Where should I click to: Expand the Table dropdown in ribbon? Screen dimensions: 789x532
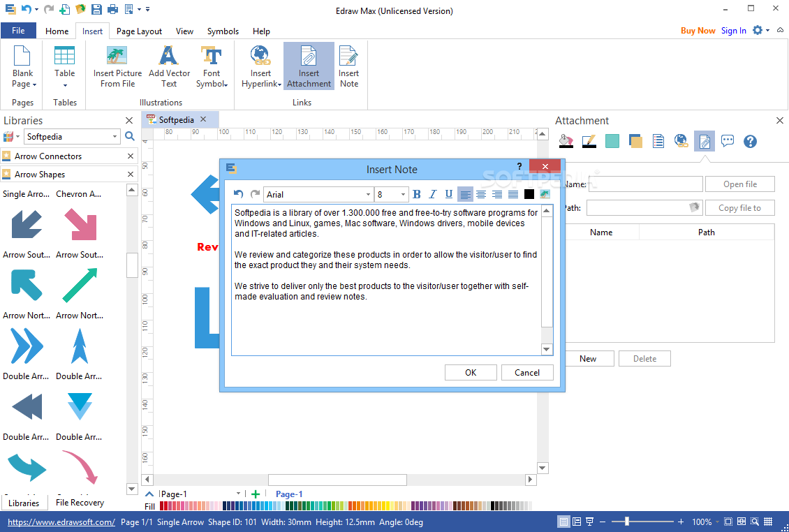[x=65, y=85]
